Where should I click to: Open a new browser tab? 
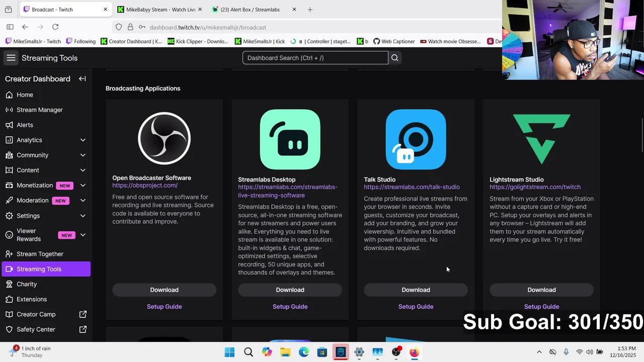310,10
